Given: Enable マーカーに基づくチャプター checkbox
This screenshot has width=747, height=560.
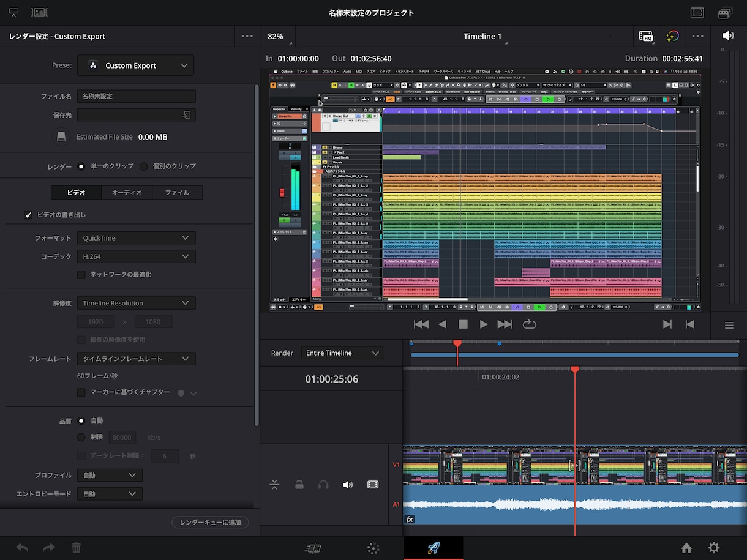Looking at the screenshot, I should click(81, 392).
